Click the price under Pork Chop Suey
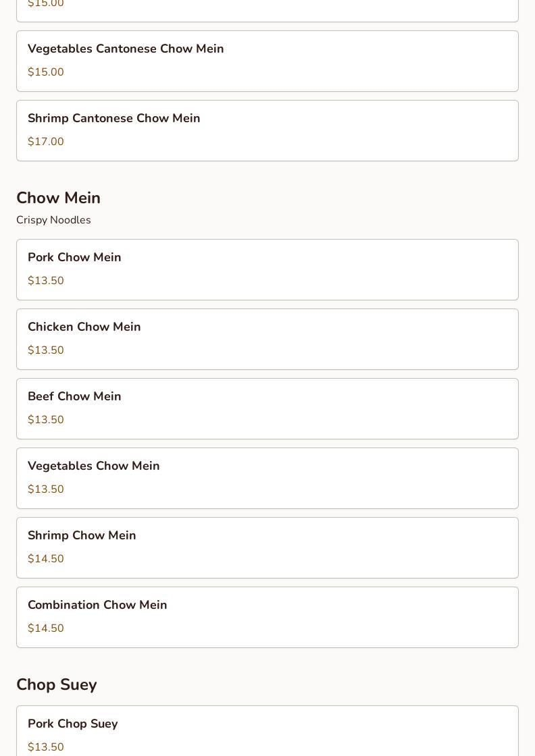 click(x=46, y=747)
